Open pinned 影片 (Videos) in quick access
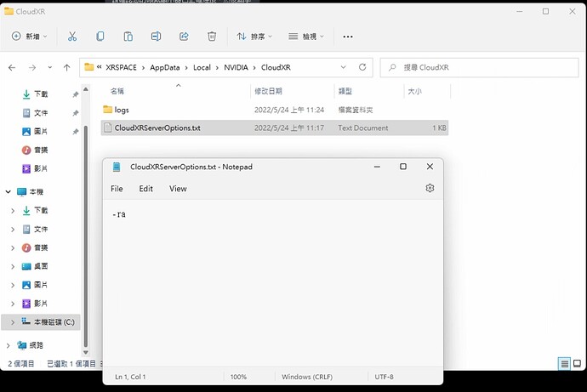Viewport: 587px width, 392px height. (36, 168)
